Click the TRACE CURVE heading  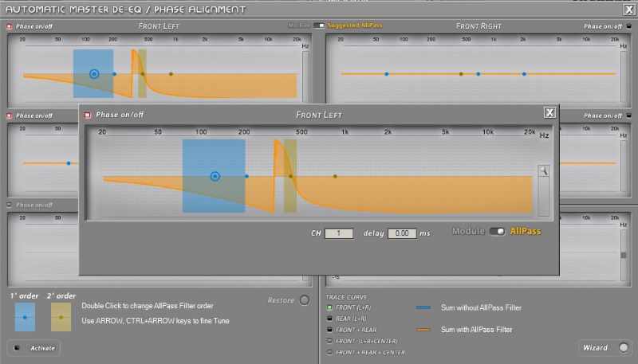346,297
